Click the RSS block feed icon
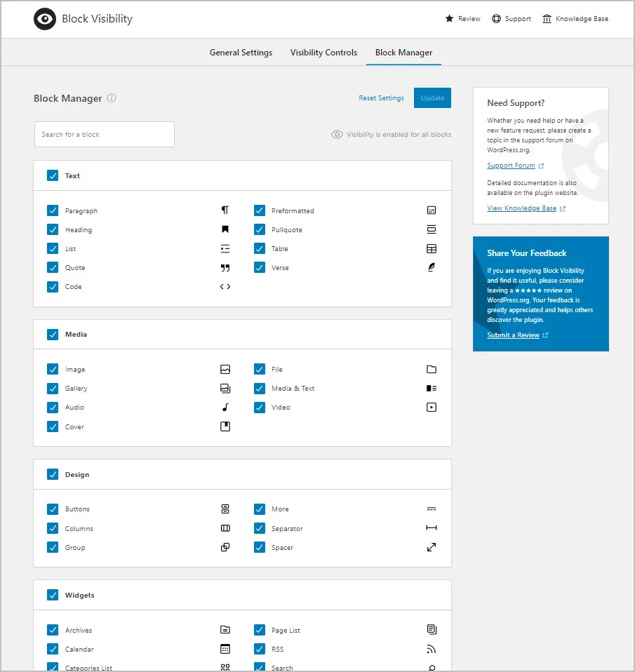635x672 pixels. coord(432,650)
